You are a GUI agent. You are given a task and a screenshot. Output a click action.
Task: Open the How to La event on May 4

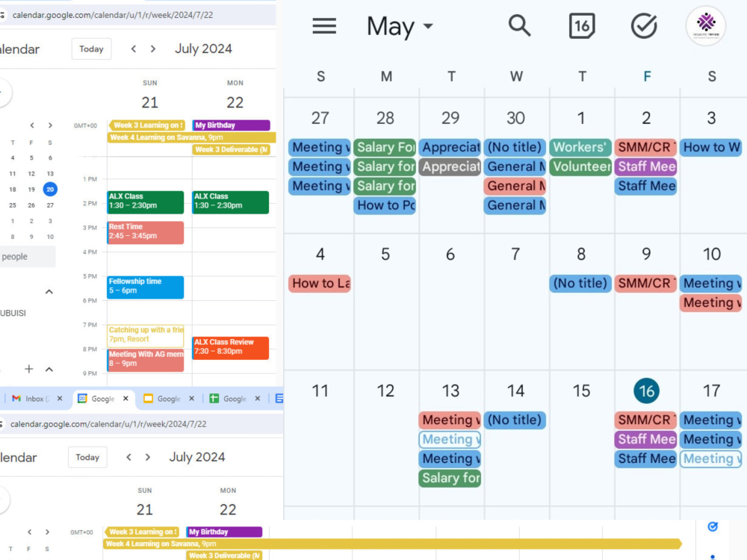tap(320, 283)
